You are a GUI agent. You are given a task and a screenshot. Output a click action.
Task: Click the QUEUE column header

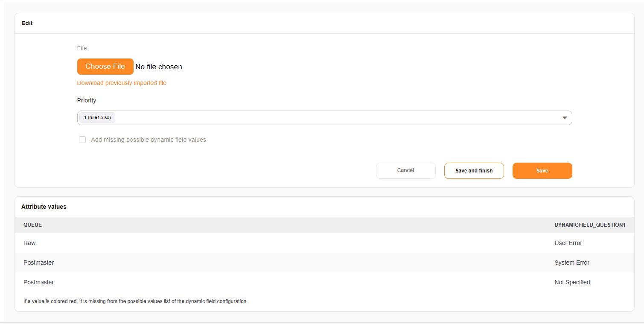[32, 225]
